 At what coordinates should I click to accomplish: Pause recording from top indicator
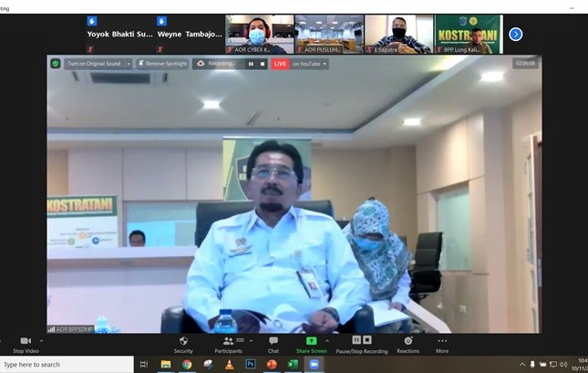[251, 64]
